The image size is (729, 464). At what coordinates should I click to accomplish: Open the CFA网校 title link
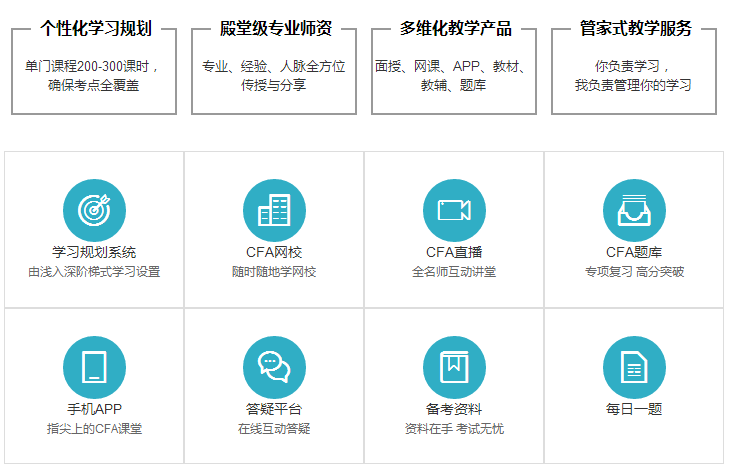click(274, 252)
